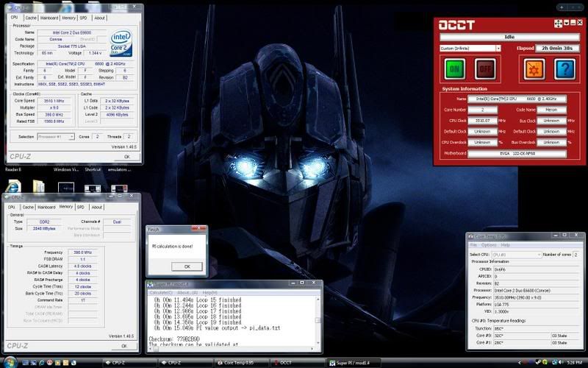Open About tab in top CPU-Z window
Viewport: 588px width, 368px height.
(99, 18)
